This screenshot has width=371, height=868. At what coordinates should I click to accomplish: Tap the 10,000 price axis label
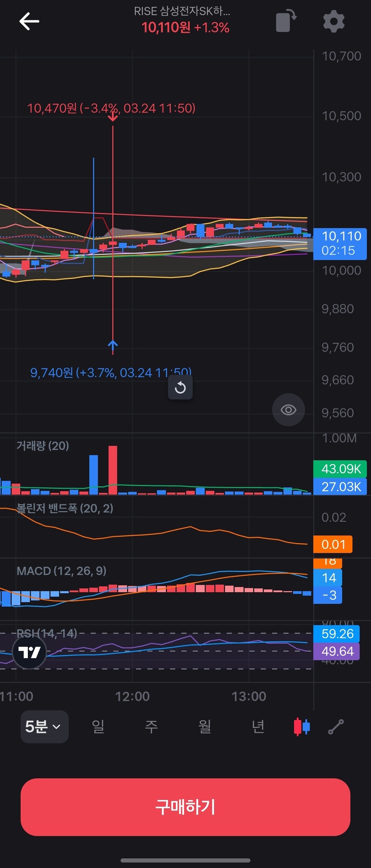tap(341, 271)
